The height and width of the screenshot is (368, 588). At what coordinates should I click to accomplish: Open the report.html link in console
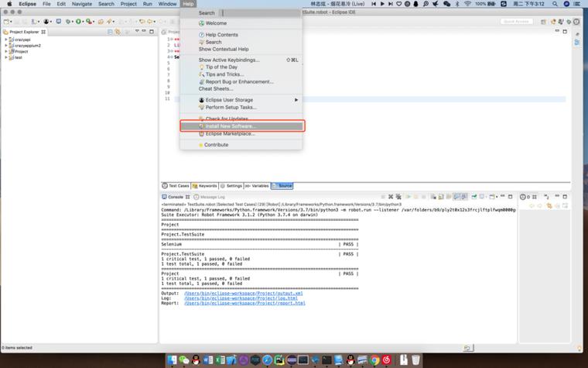click(244, 303)
